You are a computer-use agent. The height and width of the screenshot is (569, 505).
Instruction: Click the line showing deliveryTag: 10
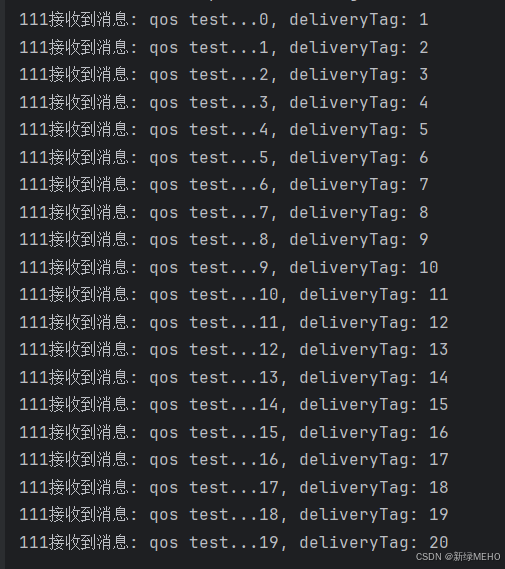pos(229,267)
